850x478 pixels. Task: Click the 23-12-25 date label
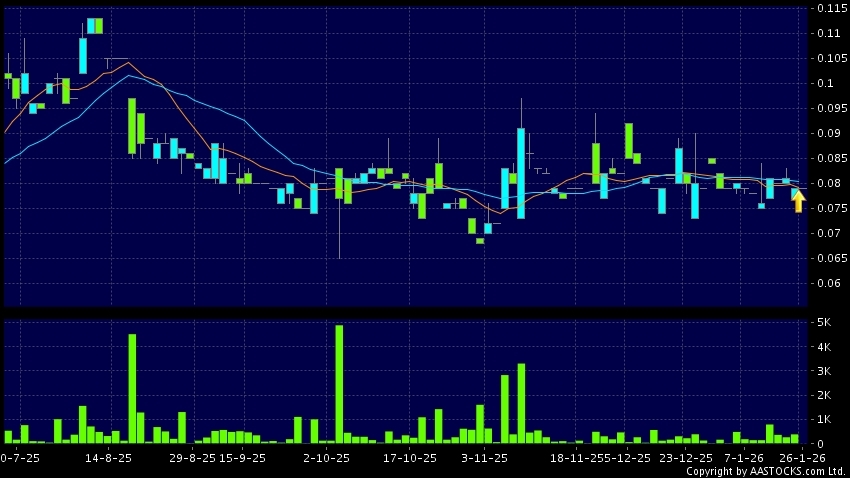click(686, 458)
